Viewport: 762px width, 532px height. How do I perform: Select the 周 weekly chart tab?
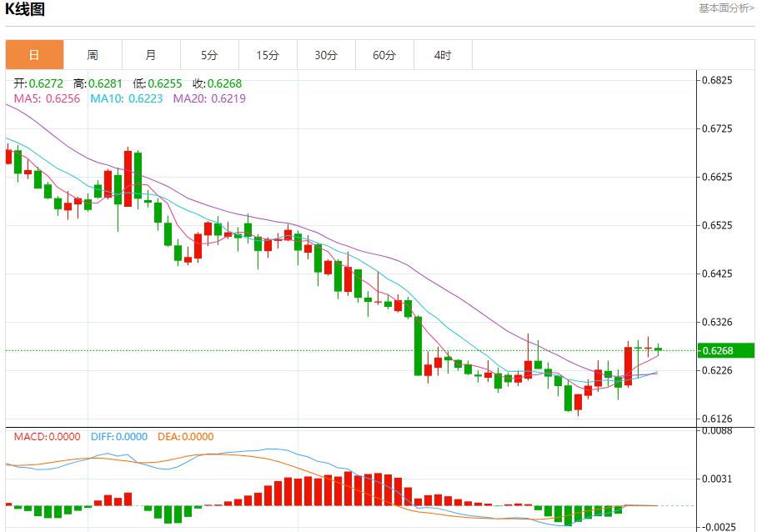[93, 55]
